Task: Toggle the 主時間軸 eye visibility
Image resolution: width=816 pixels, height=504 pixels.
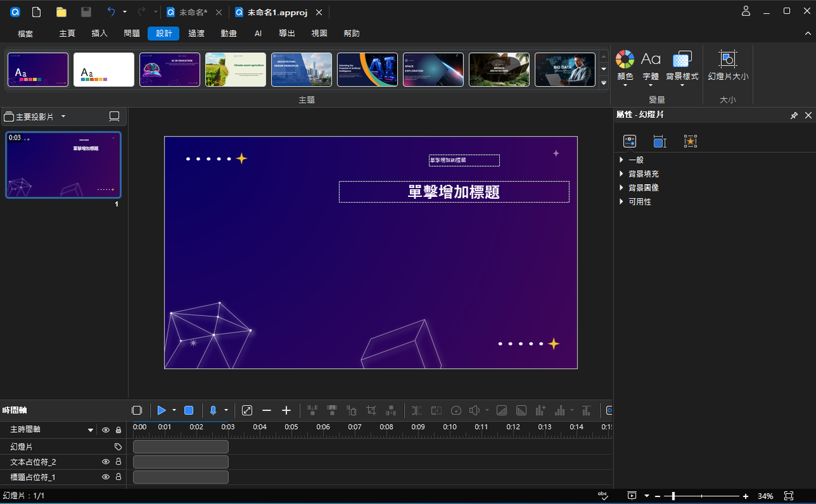Action: [106, 430]
